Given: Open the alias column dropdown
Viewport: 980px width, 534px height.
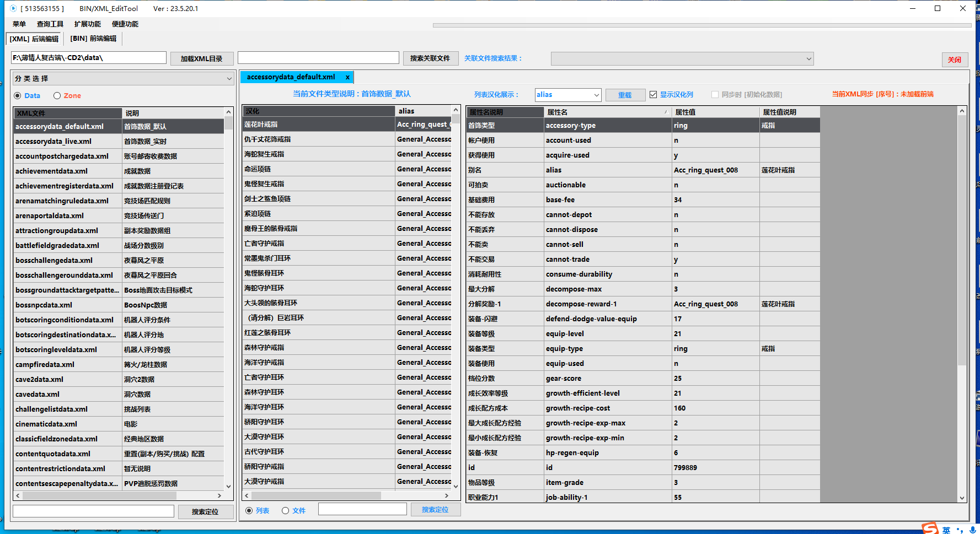Looking at the screenshot, I should click(x=568, y=95).
